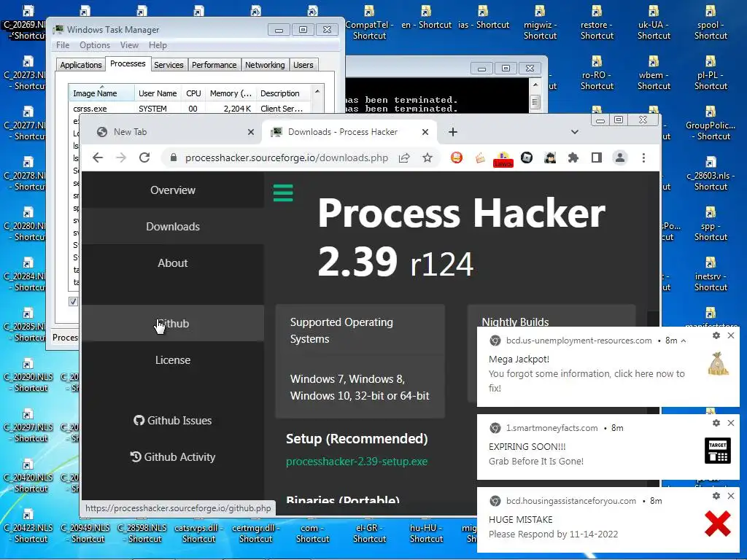
Task: Open new browser tab with plus button
Action: [452, 132]
